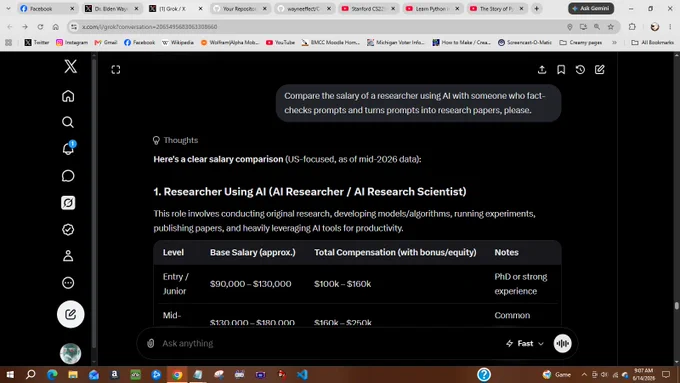Start voice mode with waveform button
Viewport: 680px width, 383px height.
tap(562, 343)
